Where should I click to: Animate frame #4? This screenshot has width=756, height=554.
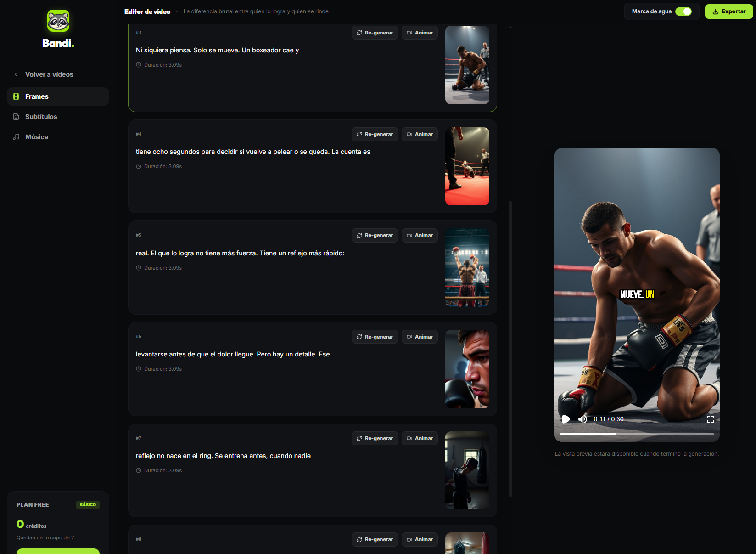420,134
